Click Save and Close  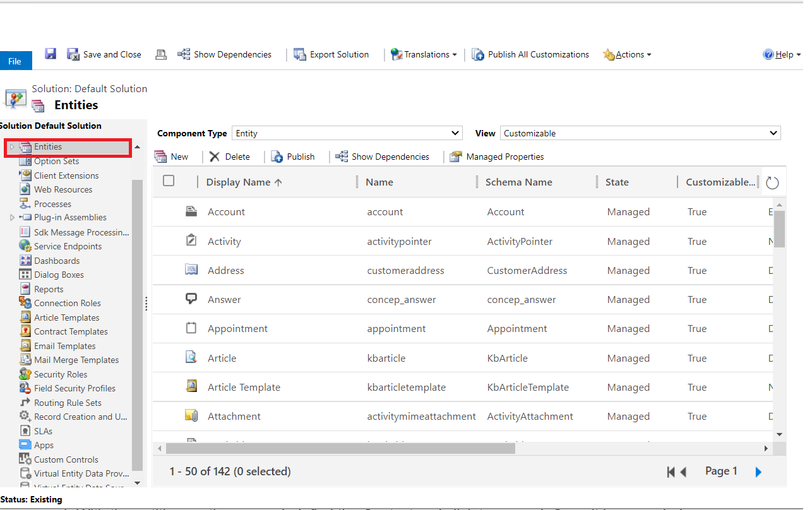pos(104,54)
